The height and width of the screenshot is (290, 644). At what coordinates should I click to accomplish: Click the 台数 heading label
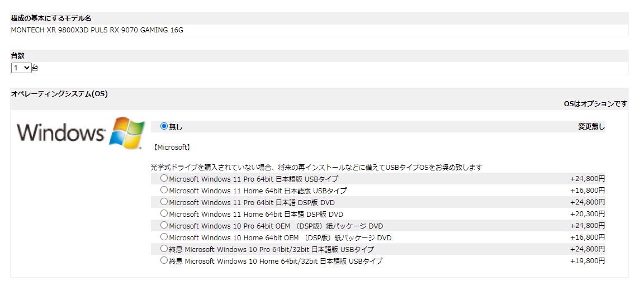(x=18, y=56)
